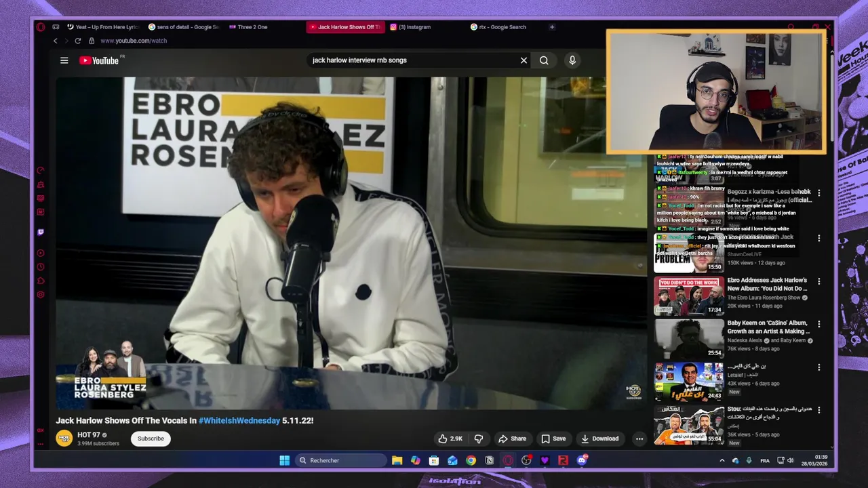Open Ebro Addresses Jack Harlow thumbnail

pos(689,296)
